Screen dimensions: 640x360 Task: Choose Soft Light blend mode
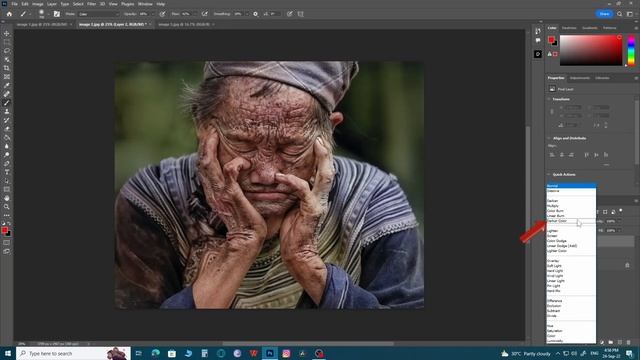571,266
